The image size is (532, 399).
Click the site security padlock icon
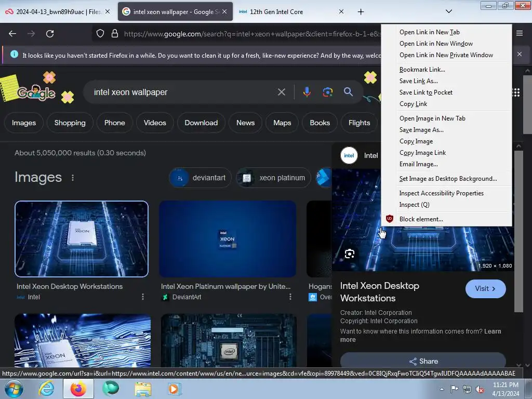pos(115,34)
